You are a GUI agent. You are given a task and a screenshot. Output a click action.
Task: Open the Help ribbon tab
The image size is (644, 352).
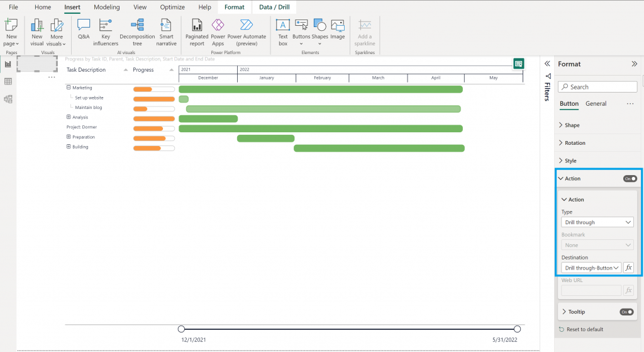coord(204,7)
